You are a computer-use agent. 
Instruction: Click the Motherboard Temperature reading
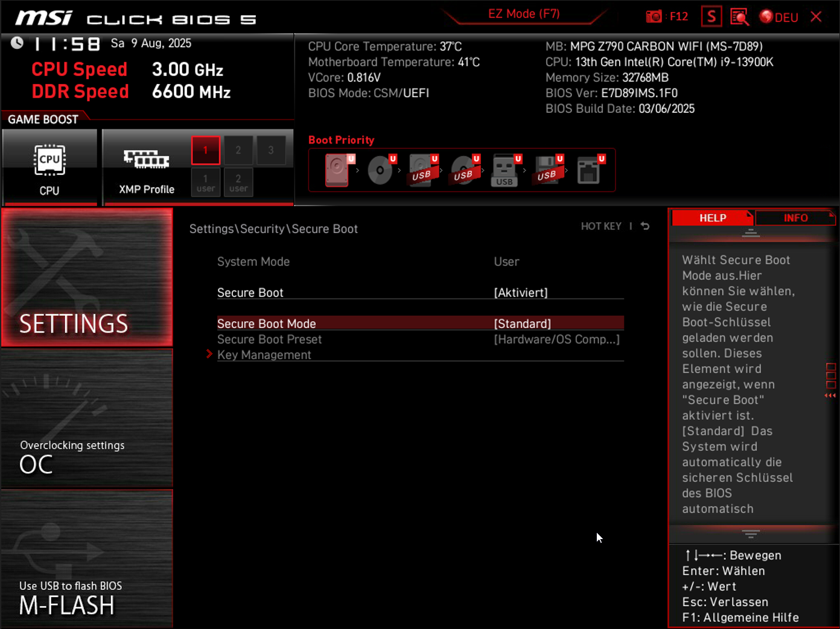[394, 62]
